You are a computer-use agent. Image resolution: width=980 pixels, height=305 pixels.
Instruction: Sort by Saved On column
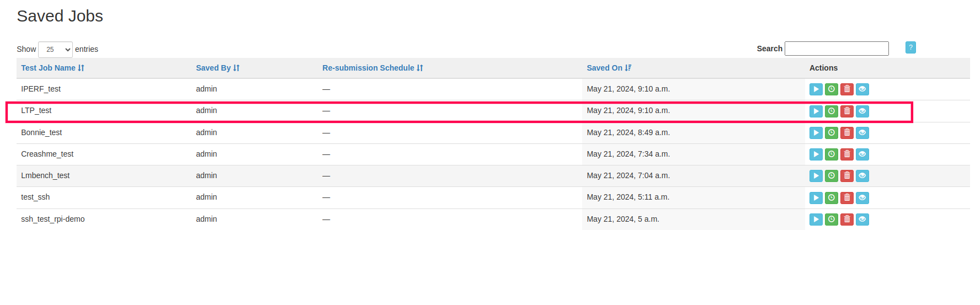tap(609, 68)
